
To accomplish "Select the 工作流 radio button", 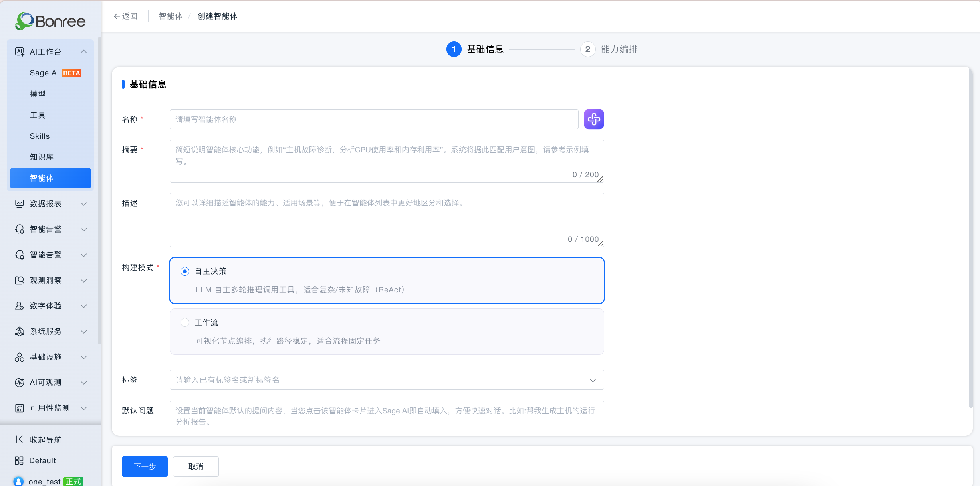I will pos(184,322).
